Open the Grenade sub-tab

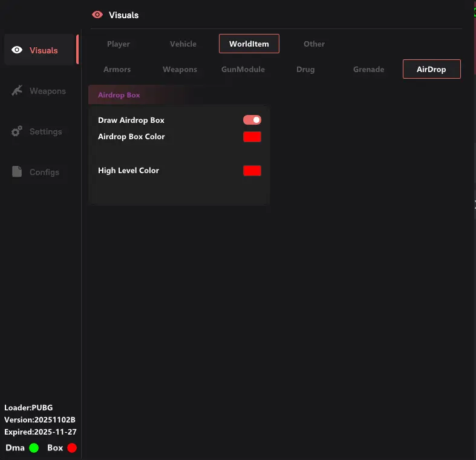tap(368, 69)
